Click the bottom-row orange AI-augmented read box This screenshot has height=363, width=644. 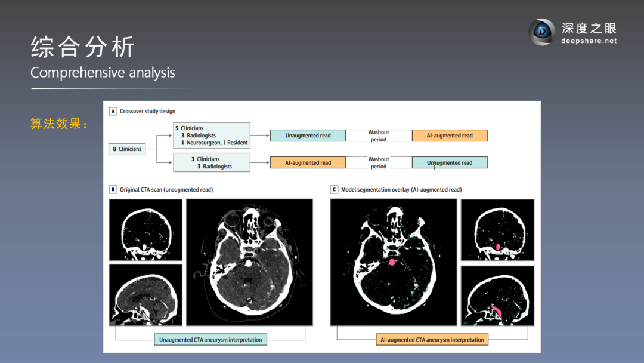308,162
